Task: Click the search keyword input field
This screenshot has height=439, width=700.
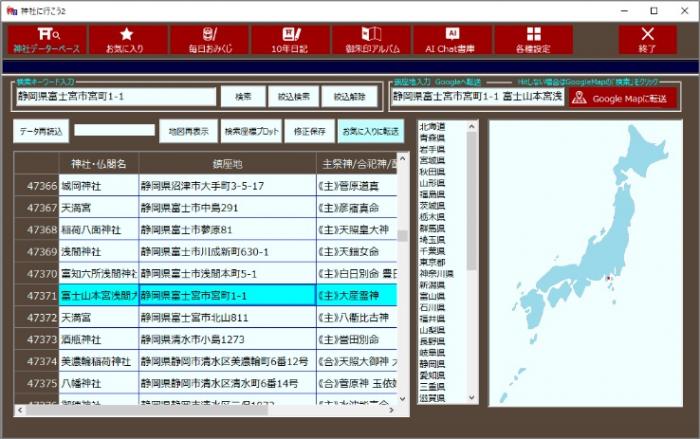Action: [115, 97]
